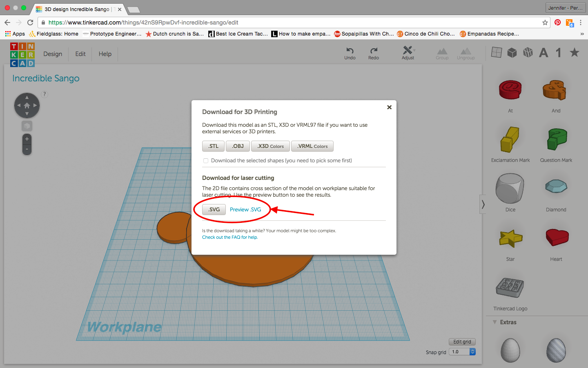The height and width of the screenshot is (368, 588).
Task: Undo the last action
Action: [350, 54]
